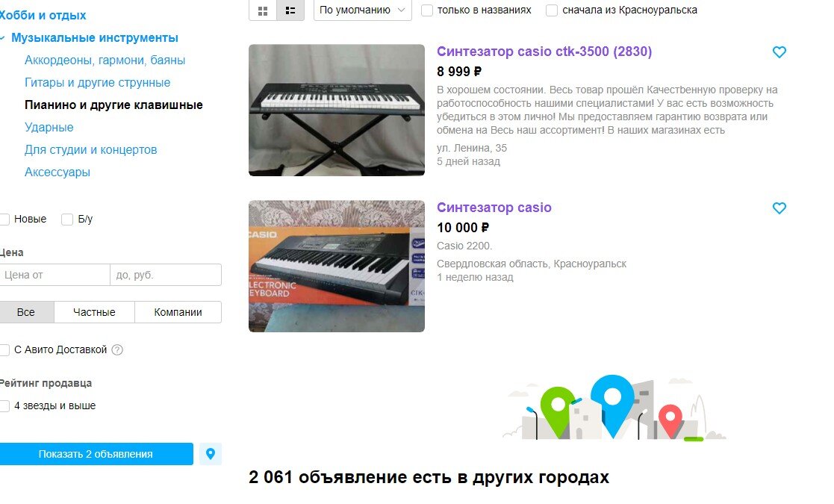Enable только в названиях checkbox

coord(427,10)
